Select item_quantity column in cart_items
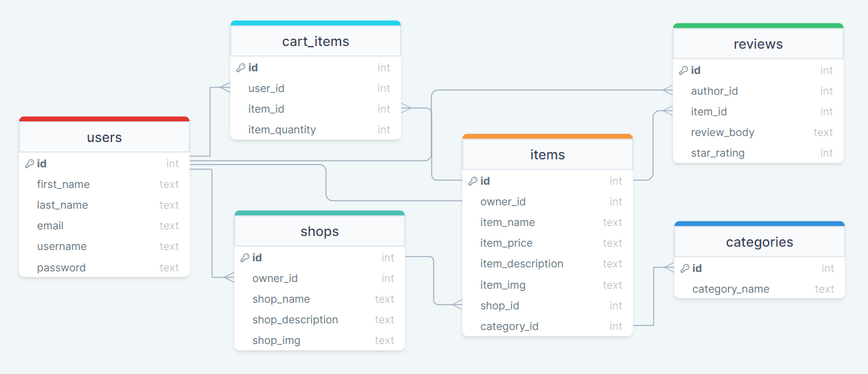 click(x=316, y=129)
